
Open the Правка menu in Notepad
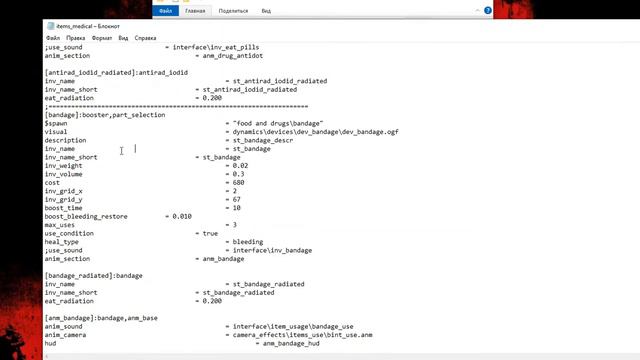(x=76, y=38)
